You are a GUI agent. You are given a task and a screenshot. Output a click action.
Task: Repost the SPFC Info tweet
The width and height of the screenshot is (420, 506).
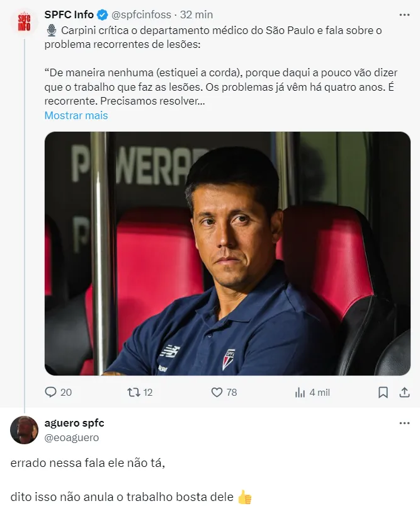pyautogui.click(x=133, y=392)
